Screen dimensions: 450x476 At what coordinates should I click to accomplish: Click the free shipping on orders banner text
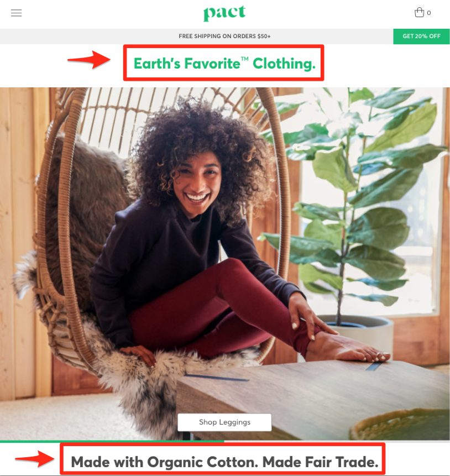pos(224,36)
